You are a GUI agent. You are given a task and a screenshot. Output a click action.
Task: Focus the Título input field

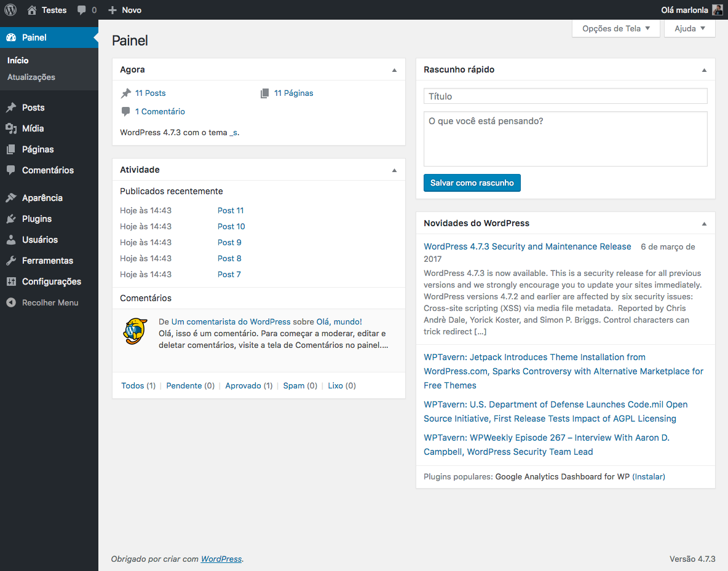565,96
